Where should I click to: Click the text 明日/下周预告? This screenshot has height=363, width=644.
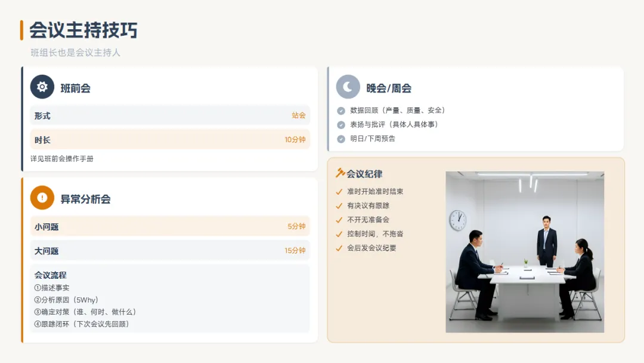point(373,139)
